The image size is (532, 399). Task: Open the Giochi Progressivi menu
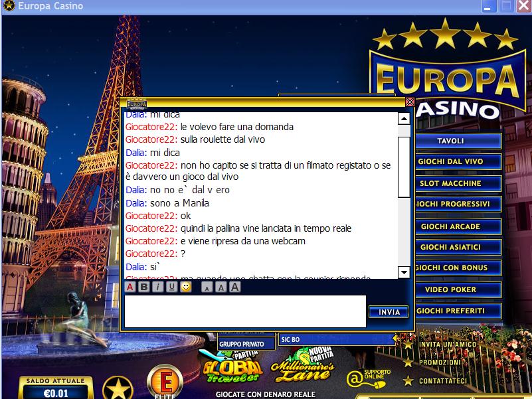coord(458,204)
